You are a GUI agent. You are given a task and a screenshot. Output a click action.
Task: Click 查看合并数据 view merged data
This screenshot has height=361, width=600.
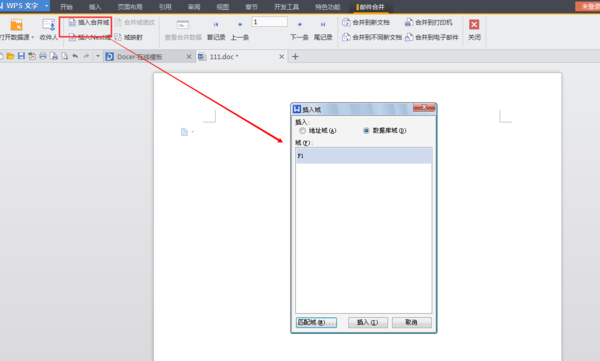coord(183,31)
